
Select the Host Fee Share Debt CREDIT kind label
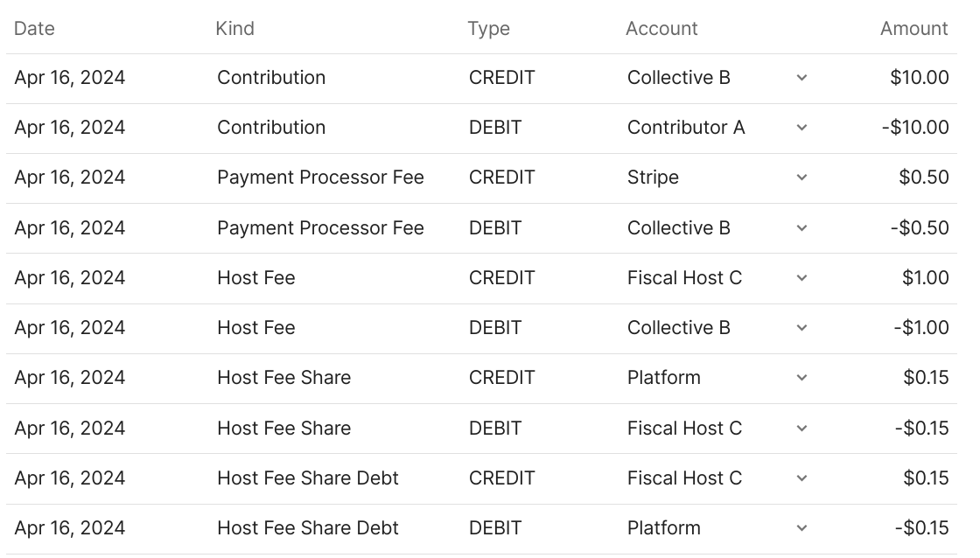tap(308, 478)
